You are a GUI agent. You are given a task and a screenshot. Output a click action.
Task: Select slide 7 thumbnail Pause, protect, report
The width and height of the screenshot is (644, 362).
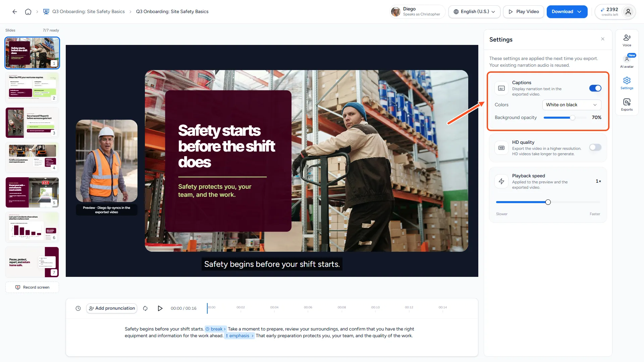tap(32, 262)
